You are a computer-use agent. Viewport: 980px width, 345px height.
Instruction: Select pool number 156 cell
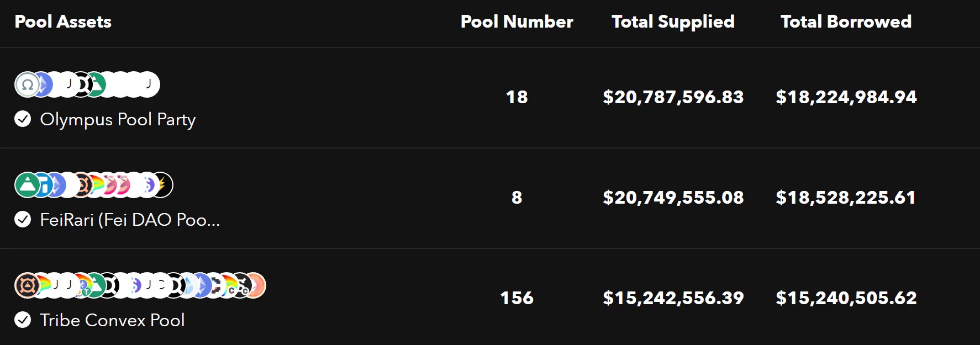coord(517,298)
